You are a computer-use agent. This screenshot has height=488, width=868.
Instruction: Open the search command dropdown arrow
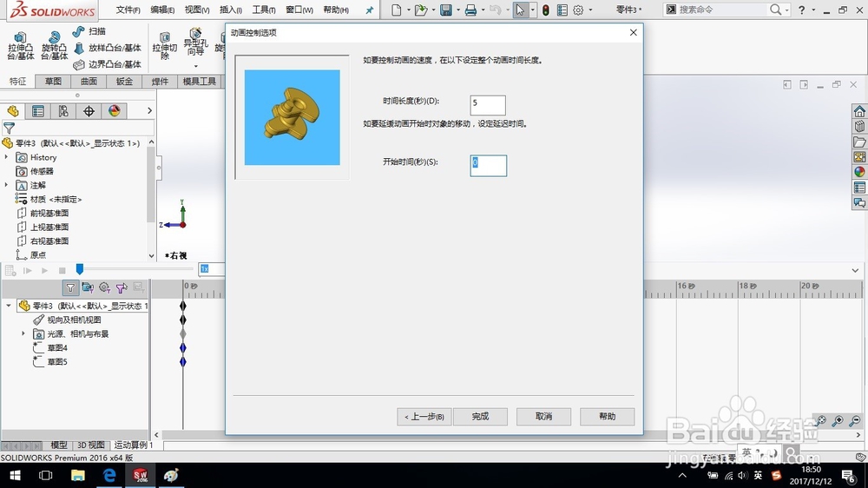[786, 10]
